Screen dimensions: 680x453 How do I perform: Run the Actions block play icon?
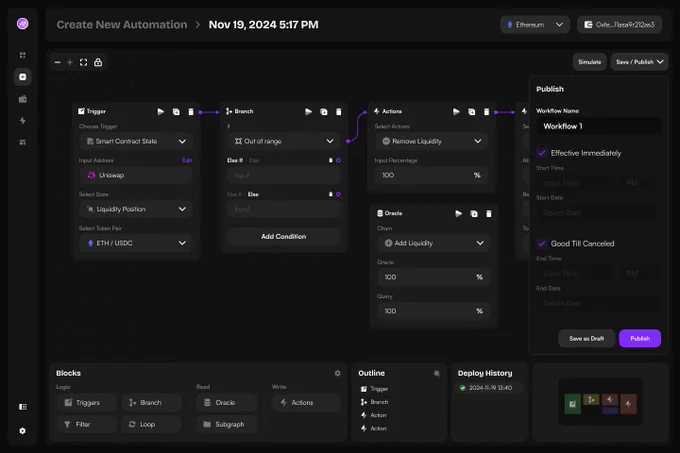tap(456, 111)
